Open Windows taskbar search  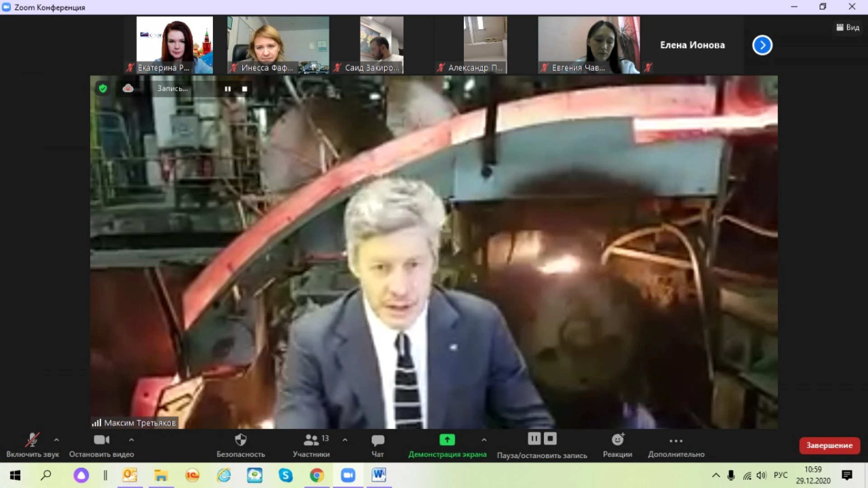tap(46, 475)
